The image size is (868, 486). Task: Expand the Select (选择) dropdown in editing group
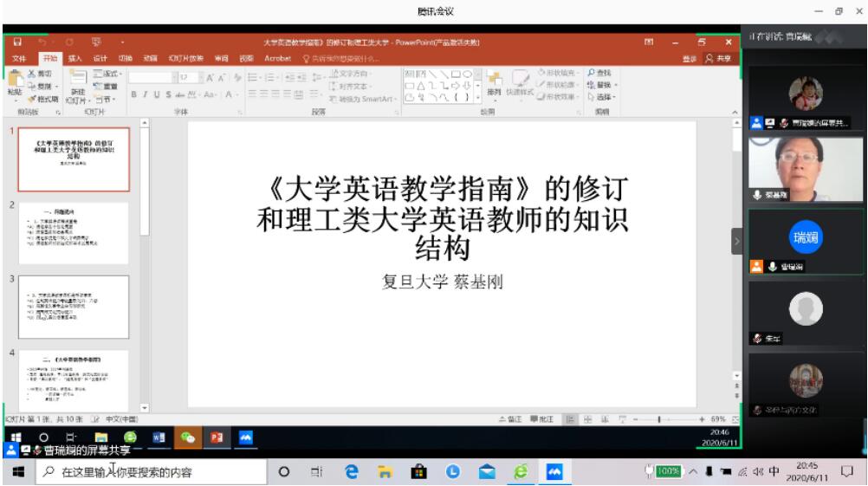[601, 96]
